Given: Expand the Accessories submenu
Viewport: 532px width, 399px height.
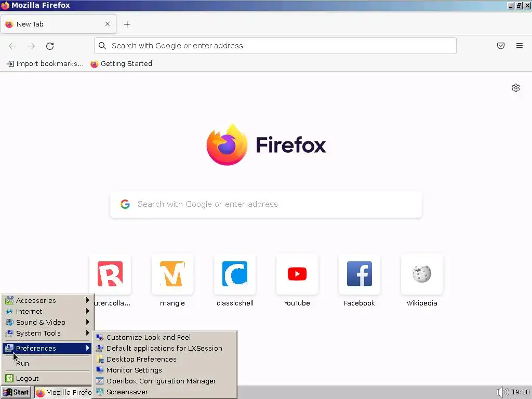Looking at the screenshot, I should click(x=47, y=300).
